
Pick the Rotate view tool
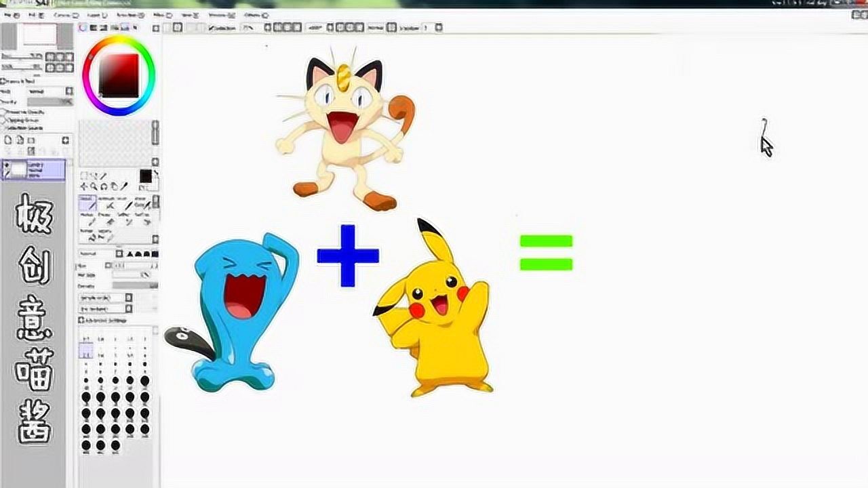104,186
